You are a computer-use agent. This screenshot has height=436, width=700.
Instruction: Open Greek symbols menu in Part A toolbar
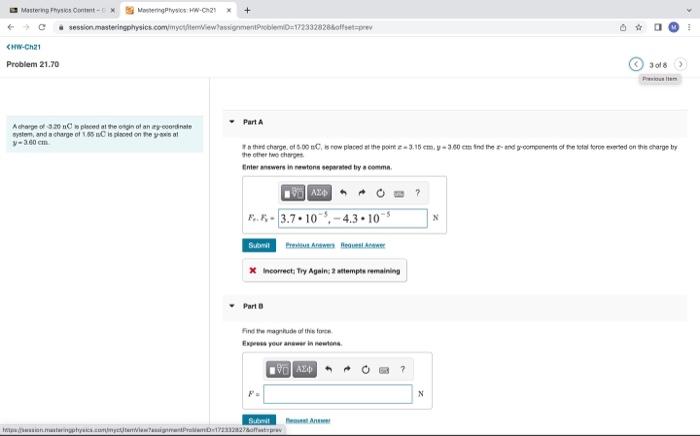click(x=319, y=193)
